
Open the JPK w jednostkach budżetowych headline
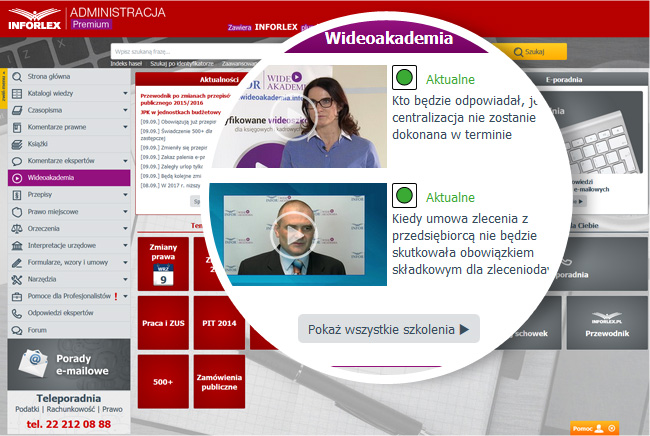point(181,112)
